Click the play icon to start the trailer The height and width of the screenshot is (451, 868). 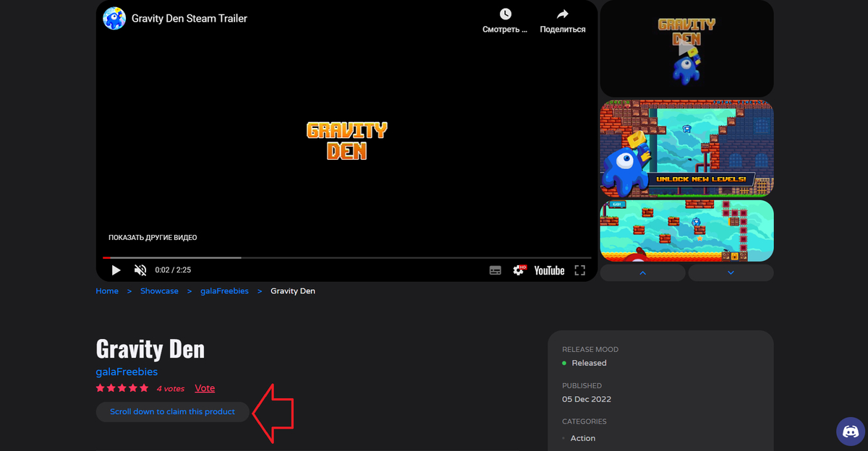tap(116, 270)
